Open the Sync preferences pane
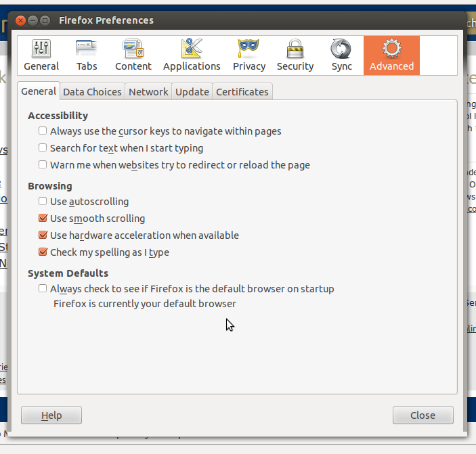Screen dimensions: 476x454 [341, 55]
